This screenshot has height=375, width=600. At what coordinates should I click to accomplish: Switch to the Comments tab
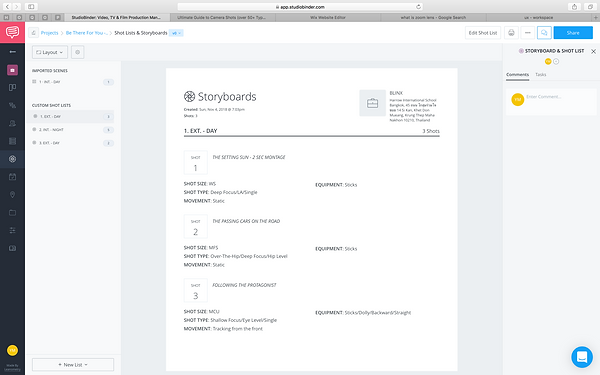point(517,75)
